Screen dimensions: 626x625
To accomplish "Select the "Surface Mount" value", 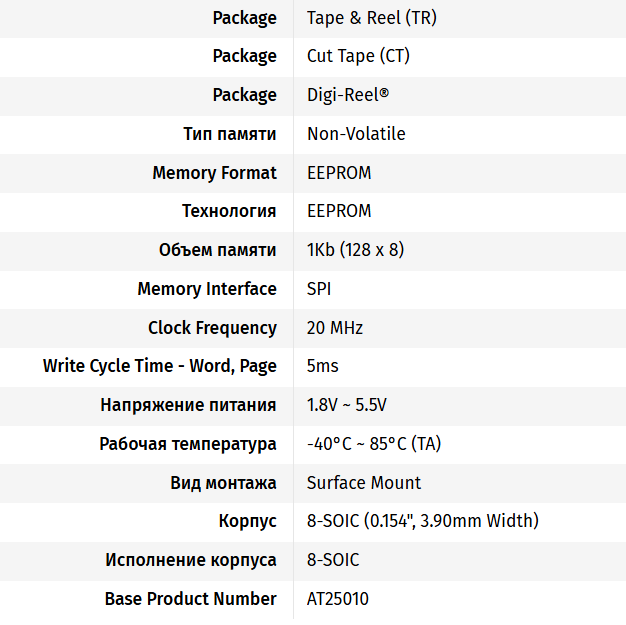I will [364, 483].
